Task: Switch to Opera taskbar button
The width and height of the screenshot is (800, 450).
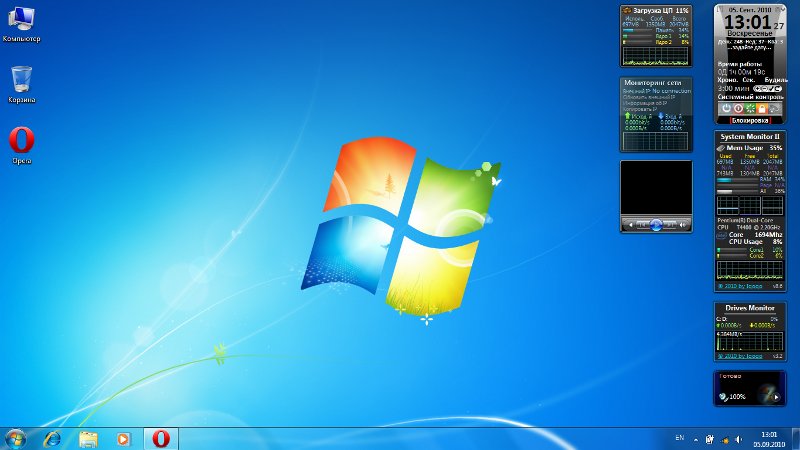Action: 161,439
